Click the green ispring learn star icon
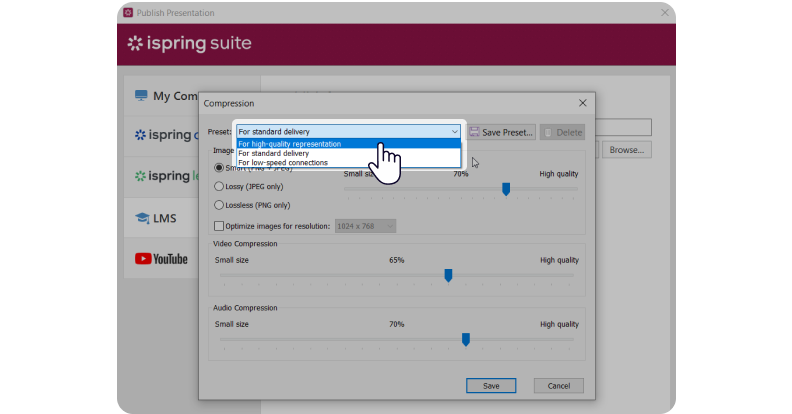Screen dimensions: 792x414 (140, 176)
